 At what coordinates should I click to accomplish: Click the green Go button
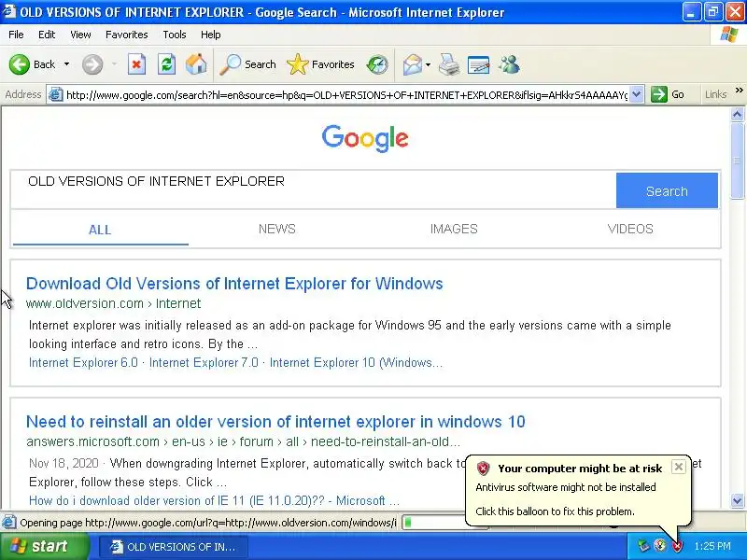668,95
